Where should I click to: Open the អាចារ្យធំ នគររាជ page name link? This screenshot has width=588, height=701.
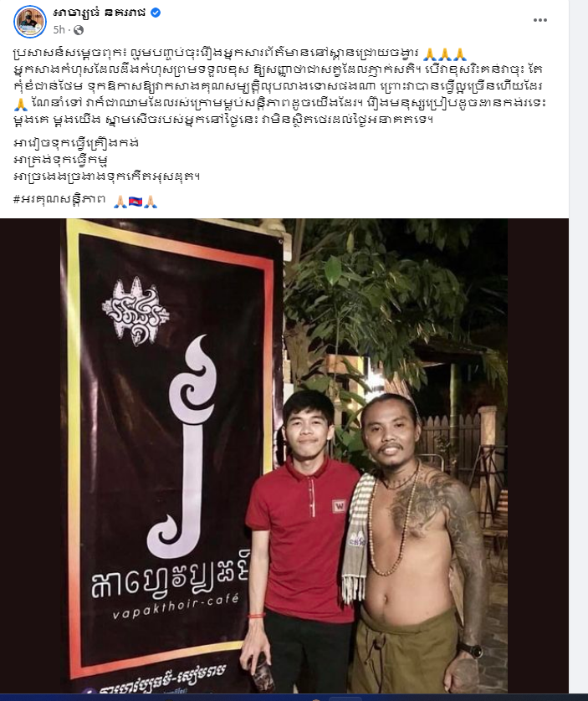click(x=100, y=13)
